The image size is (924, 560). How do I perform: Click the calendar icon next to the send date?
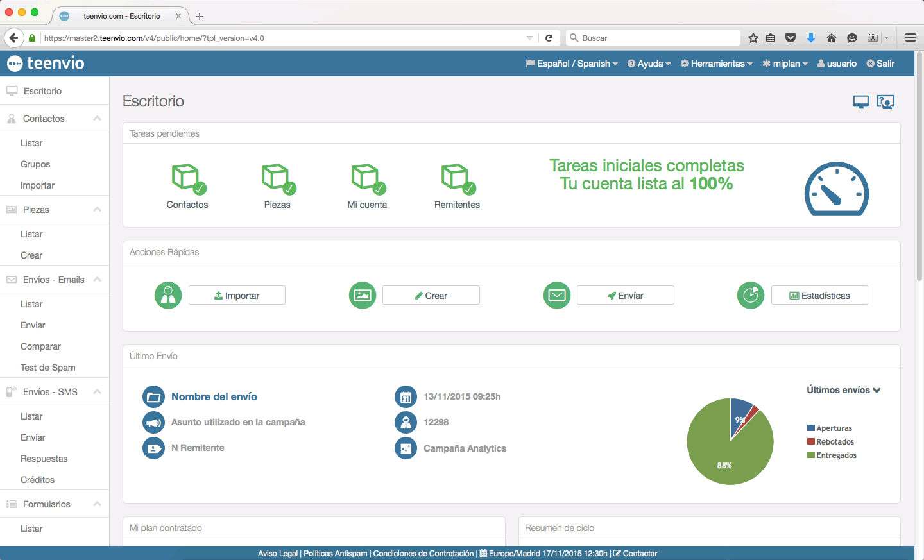(406, 396)
